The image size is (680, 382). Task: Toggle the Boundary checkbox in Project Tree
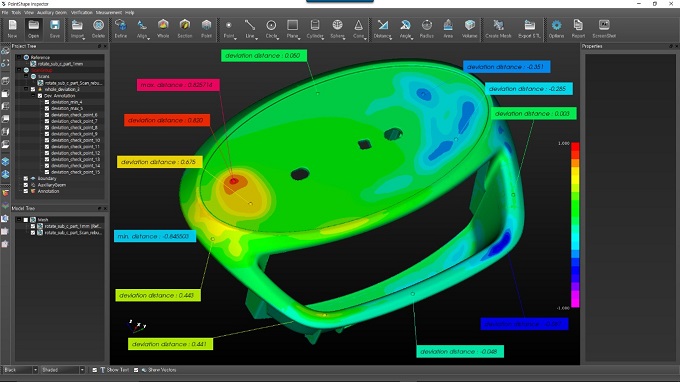[x=26, y=178]
